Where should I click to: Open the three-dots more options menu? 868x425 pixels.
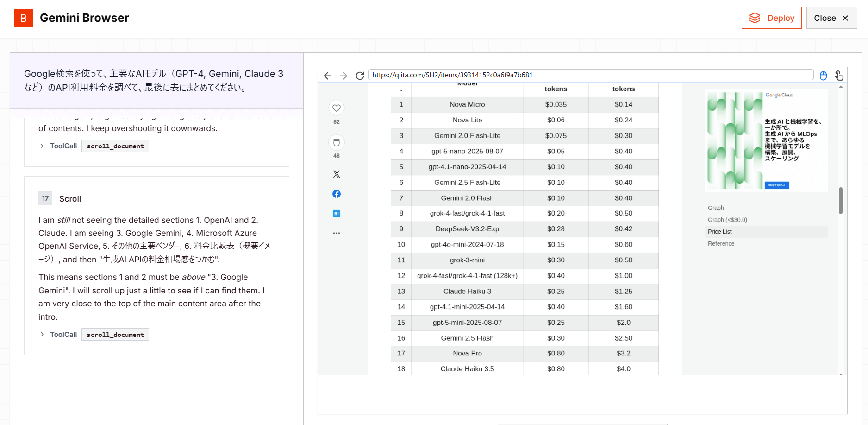[337, 233]
